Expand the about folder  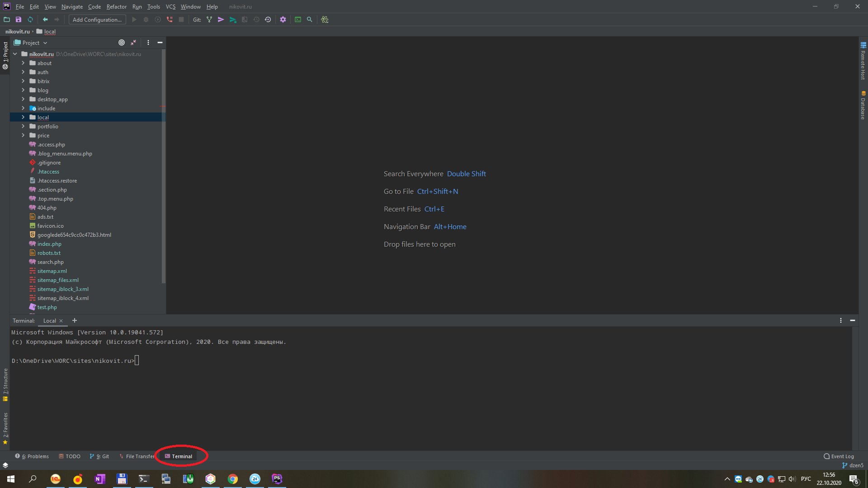click(23, 63)
